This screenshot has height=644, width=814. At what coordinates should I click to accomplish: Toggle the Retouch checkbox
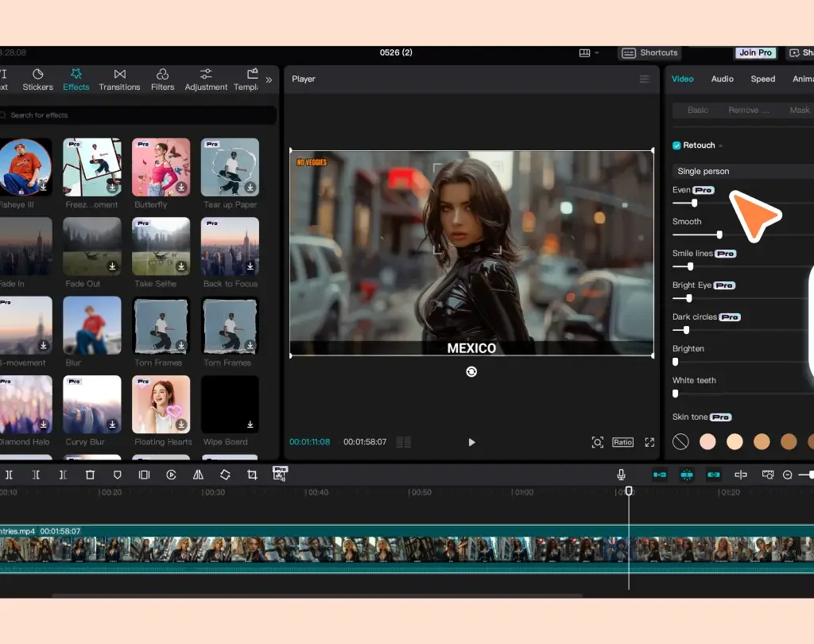click(676, 145)
